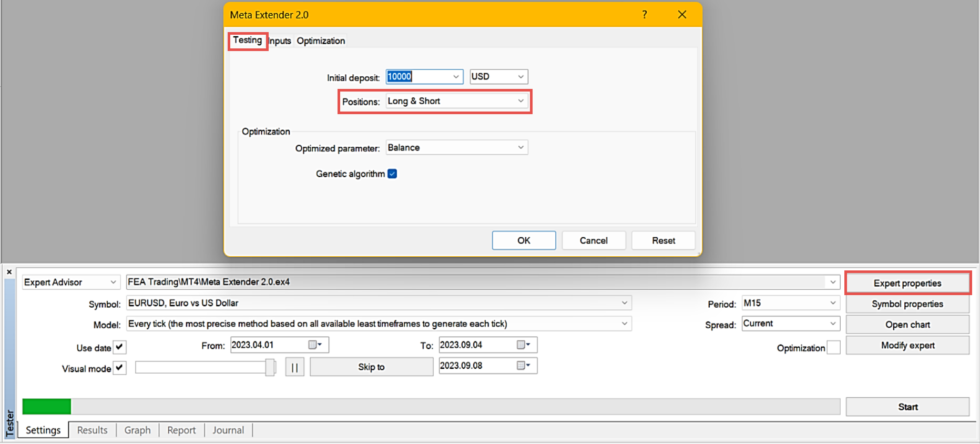The height and width of the screenshot is (444, 980).
Task: Click the Cancel button in dialog
Action: pyautogui.click(x=594, y=240)
